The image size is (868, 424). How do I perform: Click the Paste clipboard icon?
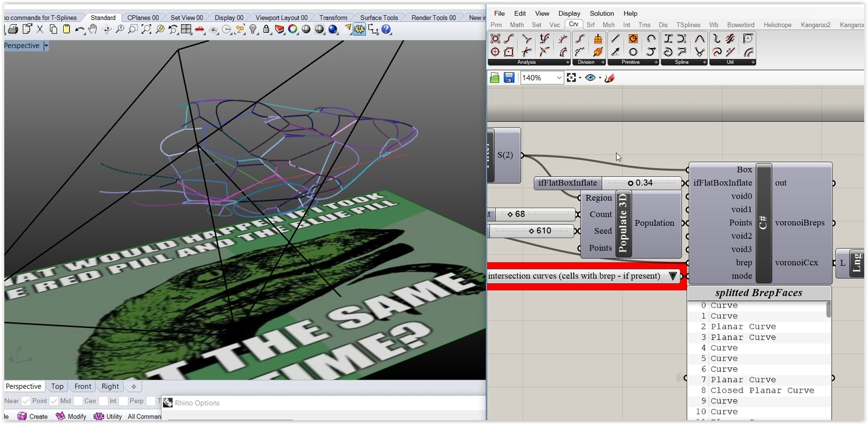[67, 29]
